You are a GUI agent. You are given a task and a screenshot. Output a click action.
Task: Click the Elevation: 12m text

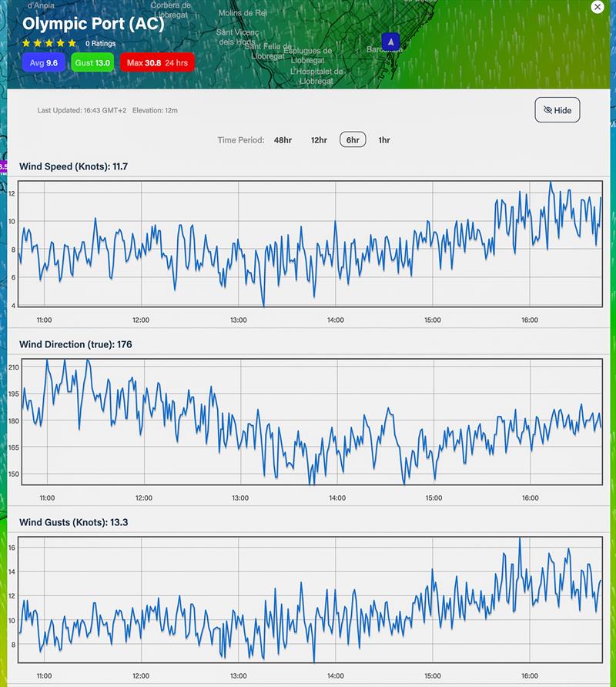coord(155,110)
